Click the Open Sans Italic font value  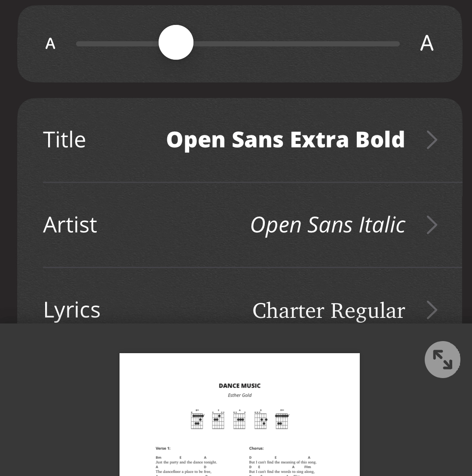[328, 225]
